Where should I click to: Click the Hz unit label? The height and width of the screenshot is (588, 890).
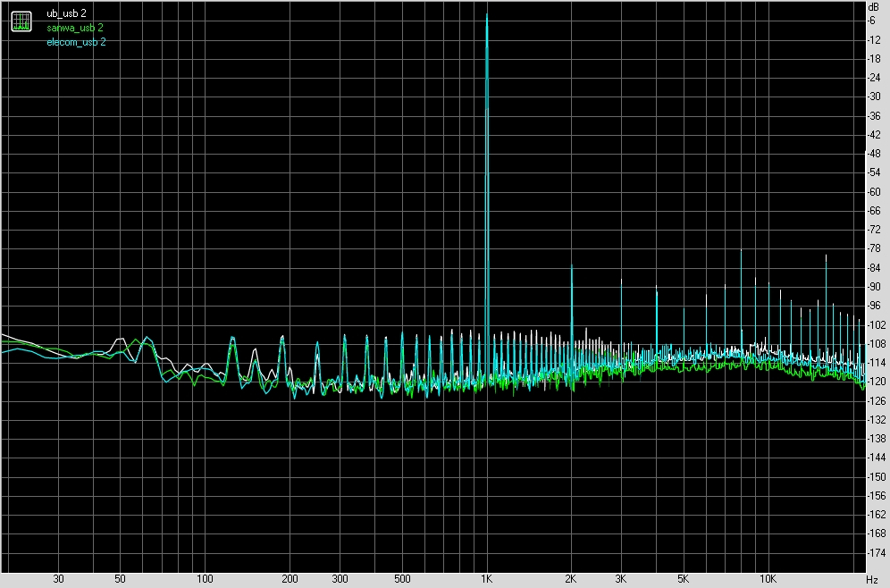point(872,579)
